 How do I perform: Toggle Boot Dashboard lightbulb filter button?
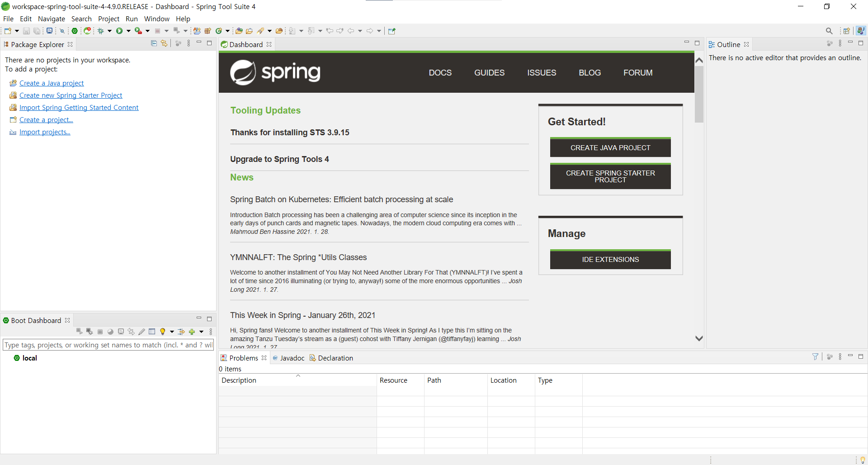coord(163,332)
